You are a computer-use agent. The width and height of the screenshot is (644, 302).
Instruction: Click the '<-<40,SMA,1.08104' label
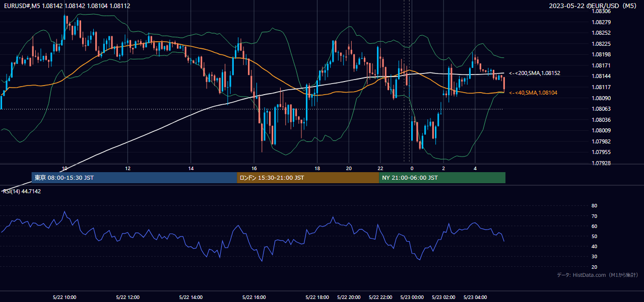pyautogui.click(x=533, y=93)
